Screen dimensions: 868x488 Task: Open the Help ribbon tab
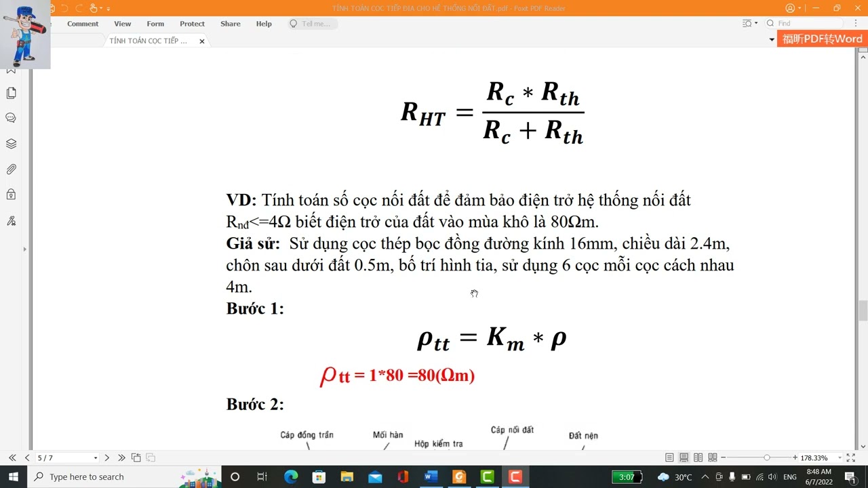coord(264,24)
